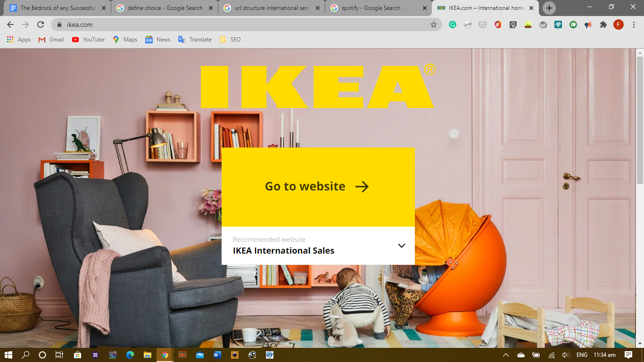Open Task View on taskbar
Screen dimensions: 644x362
(59, 355)
